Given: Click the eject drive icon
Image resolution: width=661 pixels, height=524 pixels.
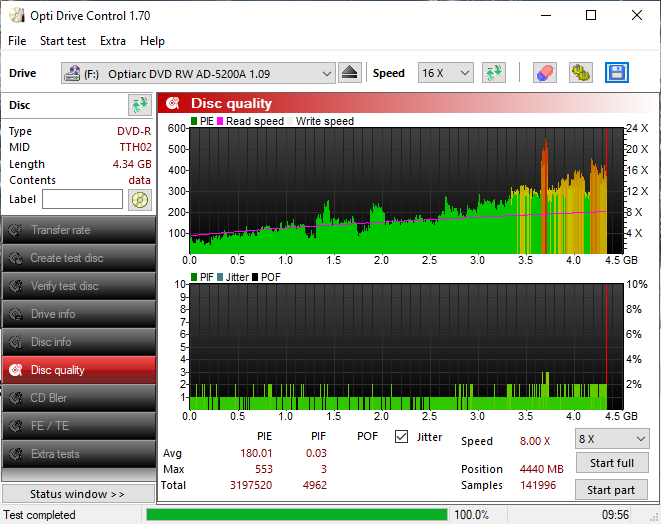Looking at the screenshot, I should tap(349, 73).
